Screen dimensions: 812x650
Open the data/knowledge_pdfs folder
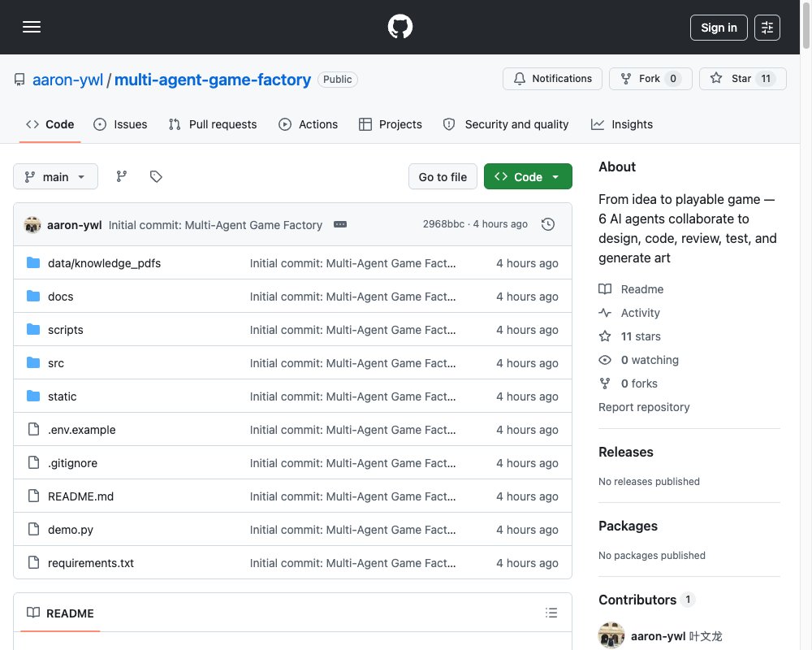[104, 263]
